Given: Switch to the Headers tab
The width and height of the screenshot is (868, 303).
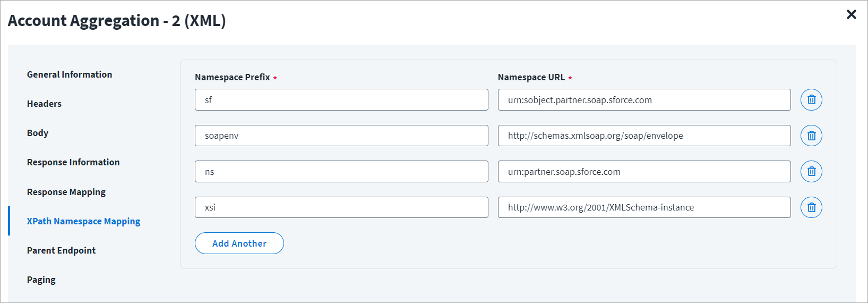Looking at the screenshot, I should click(44, 104).
